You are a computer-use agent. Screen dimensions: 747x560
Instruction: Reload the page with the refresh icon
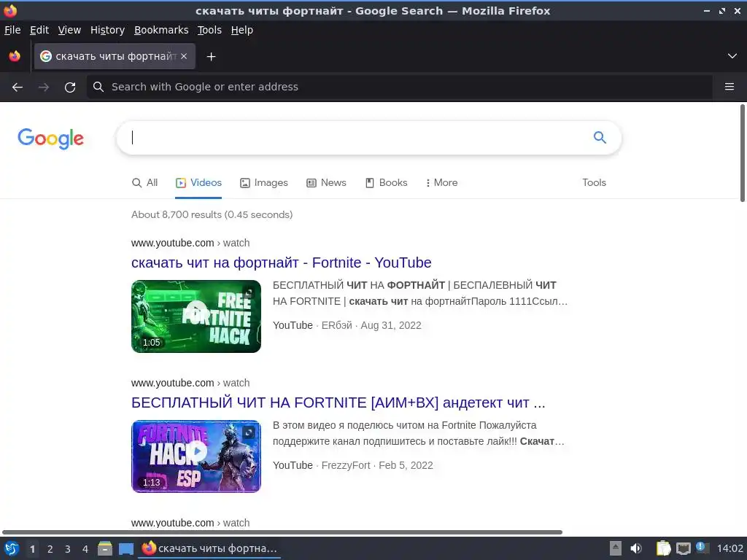tap(70, 87)
